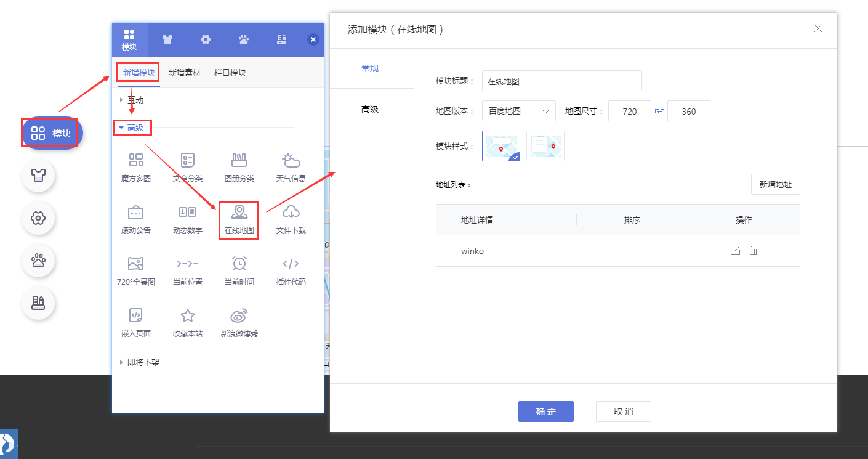
Task: Delete the winko address entry
Action: click(753, 251)
